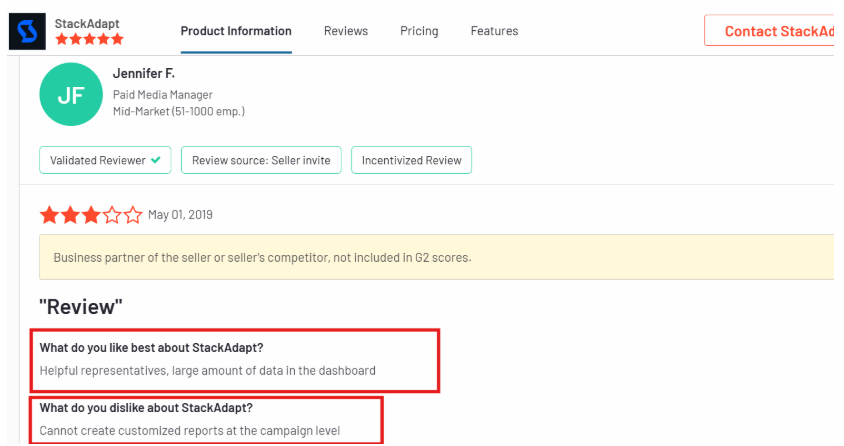
Task: Click the Incentivized Review badge
Action: pos(412,160)
